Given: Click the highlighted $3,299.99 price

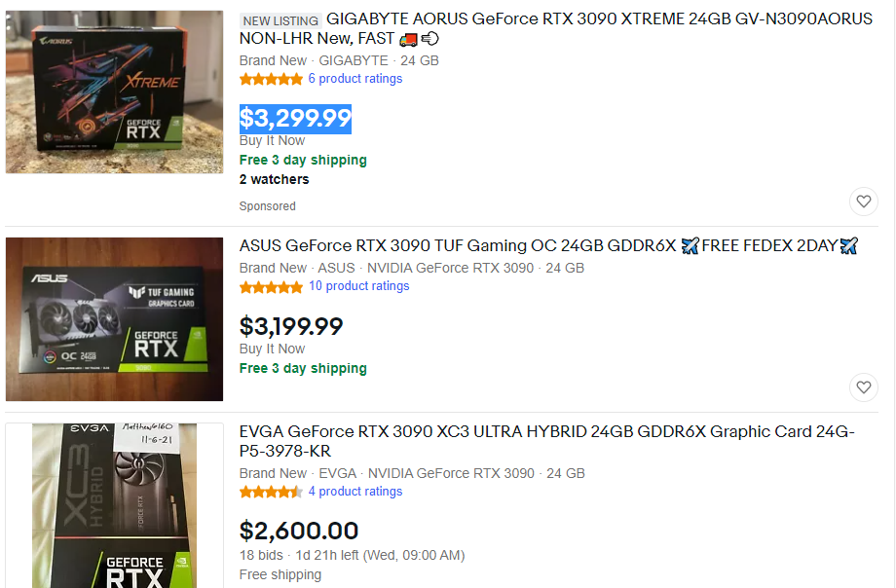Looking at the screenshot, I should pyautogui.click(x=295, y=119).
